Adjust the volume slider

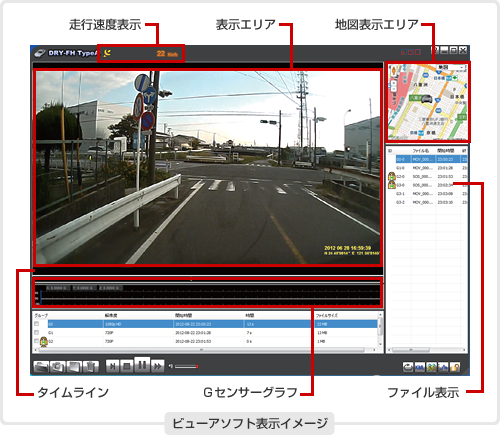point(187,367)
